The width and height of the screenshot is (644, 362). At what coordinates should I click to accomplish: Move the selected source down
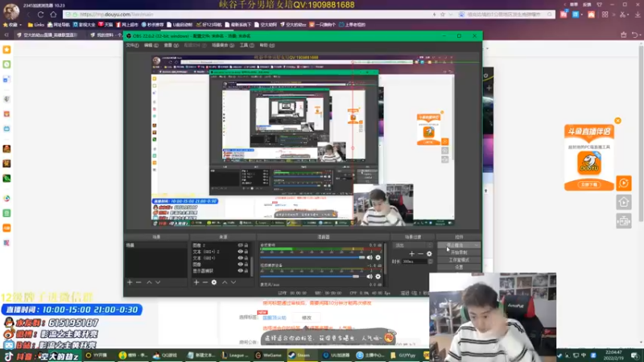coord(233,282)
